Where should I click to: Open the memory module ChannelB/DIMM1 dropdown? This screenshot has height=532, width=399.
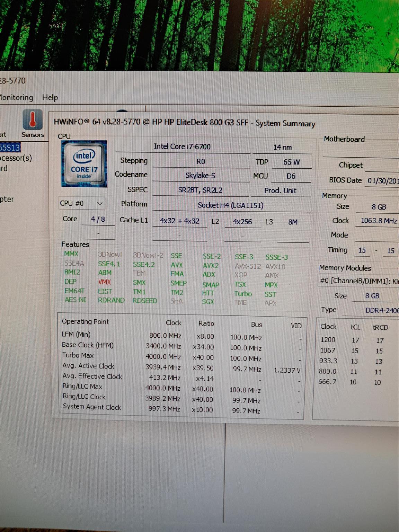(358, 281)
